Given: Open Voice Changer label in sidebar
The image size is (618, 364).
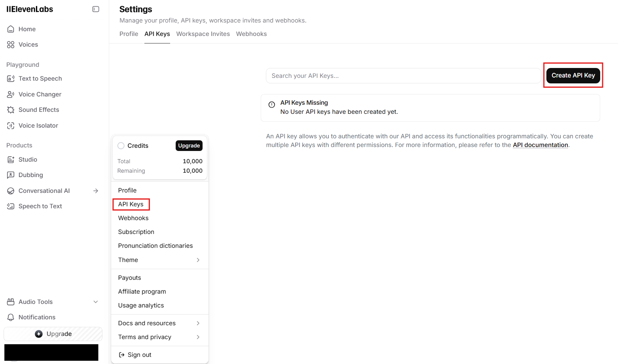Looking at the screenshot, I should point(40,94).
